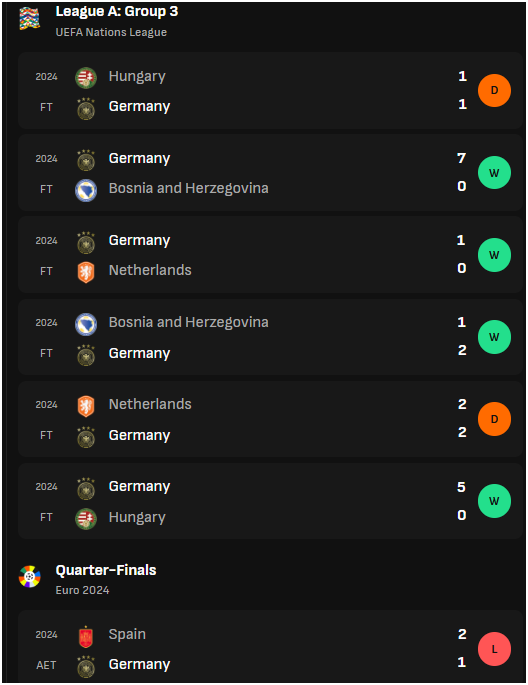Click the Euro 2024 competition logo icon
The width and height of the screenshot is (528, 685).
30,577
